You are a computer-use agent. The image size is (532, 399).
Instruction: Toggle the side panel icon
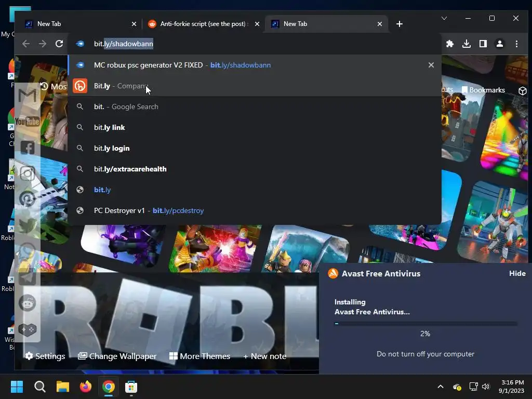(483, 44)
